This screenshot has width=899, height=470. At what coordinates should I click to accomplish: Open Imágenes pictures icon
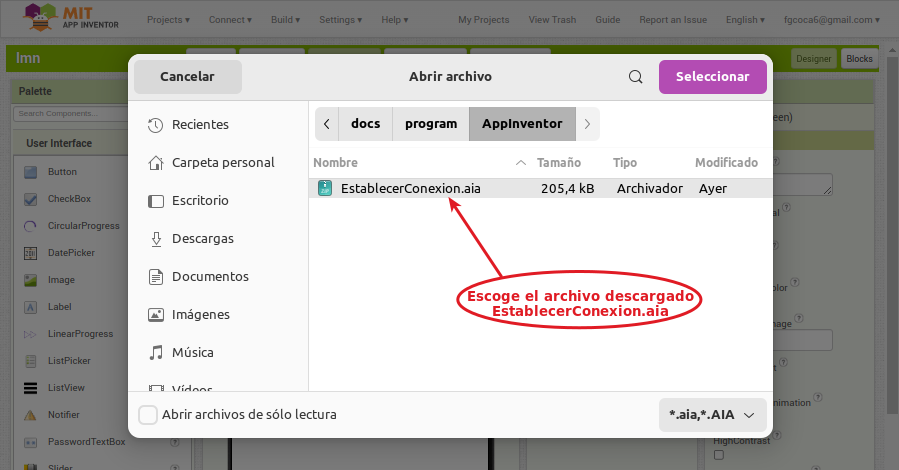click(x=155, y=315)
